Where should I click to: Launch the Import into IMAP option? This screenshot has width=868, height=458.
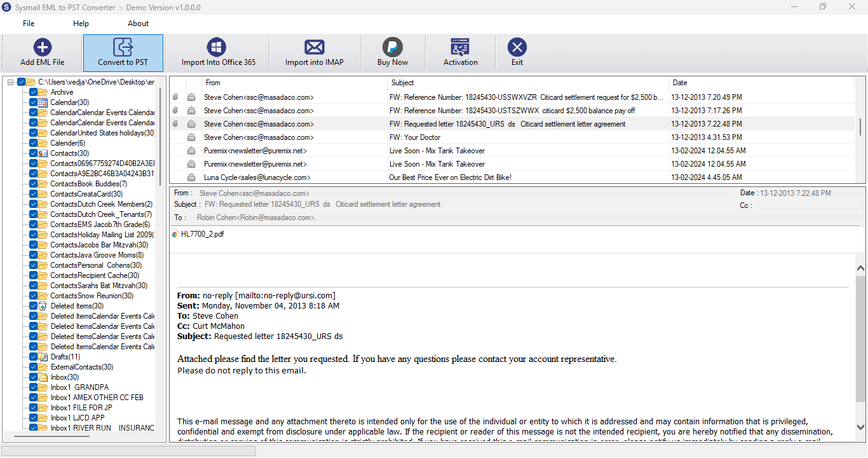coord(315,53)
